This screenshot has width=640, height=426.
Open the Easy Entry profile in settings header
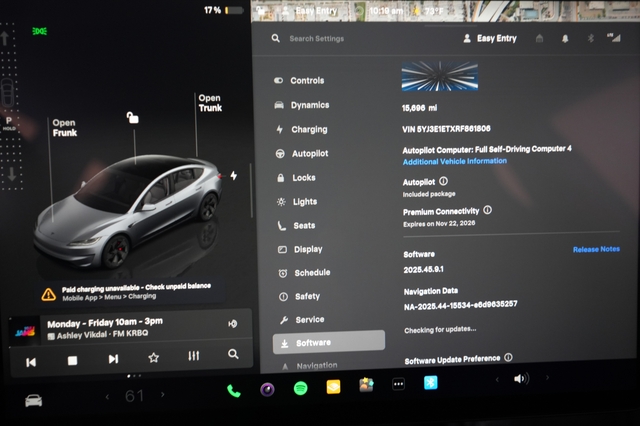tap(490, 38)
